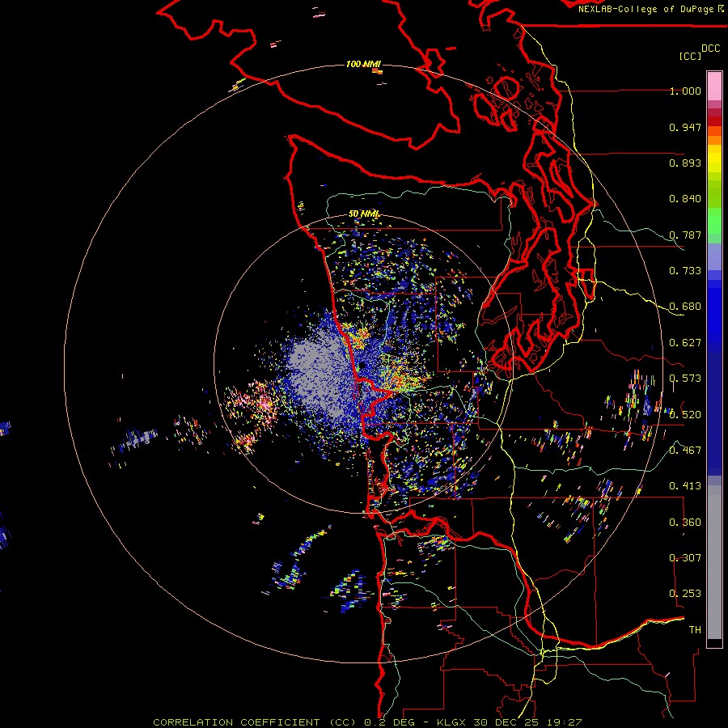
Task: Click the 0.893 scale value
Action: point(685,163)
